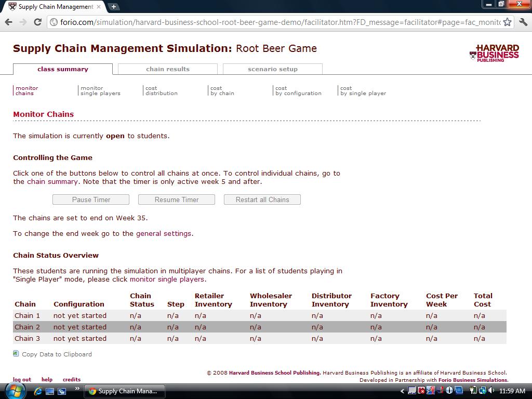Reload the page with the refresh icon

[x=37, y=22]
